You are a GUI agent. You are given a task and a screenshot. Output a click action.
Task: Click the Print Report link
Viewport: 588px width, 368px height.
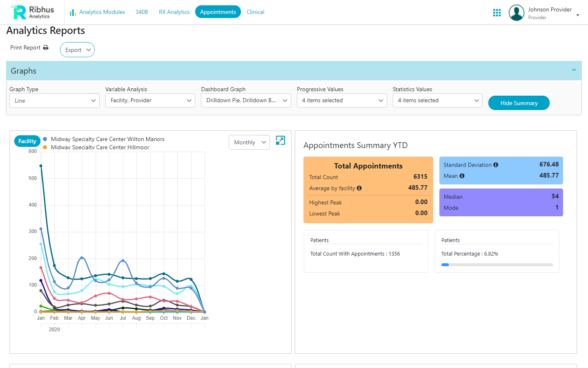click(x=24, y=47)
